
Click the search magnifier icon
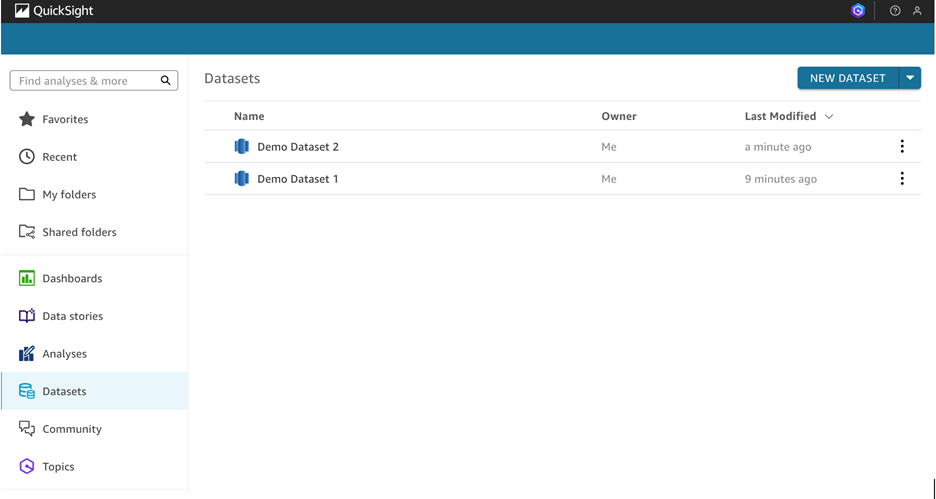[165, 81]
